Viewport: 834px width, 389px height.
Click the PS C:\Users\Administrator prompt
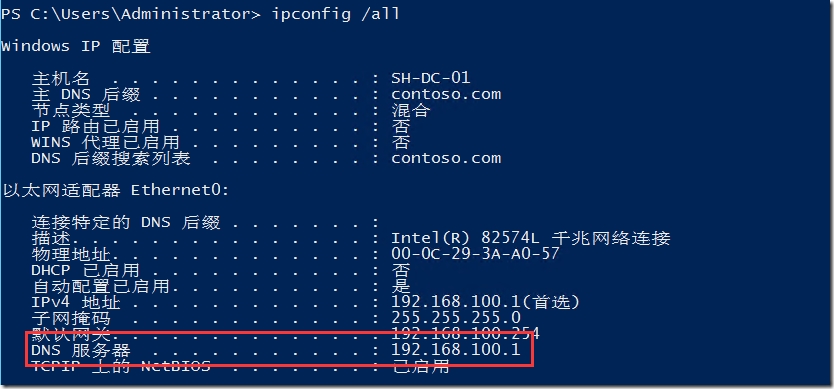[x=130, y=14]
